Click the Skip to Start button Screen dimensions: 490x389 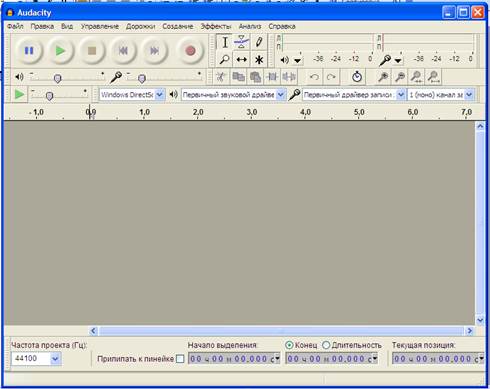click(123, 51)
